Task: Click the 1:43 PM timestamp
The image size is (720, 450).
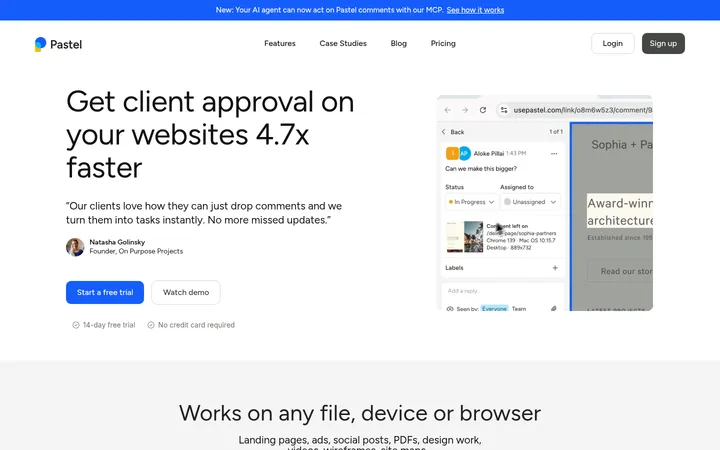Action: tap(516, 153)
